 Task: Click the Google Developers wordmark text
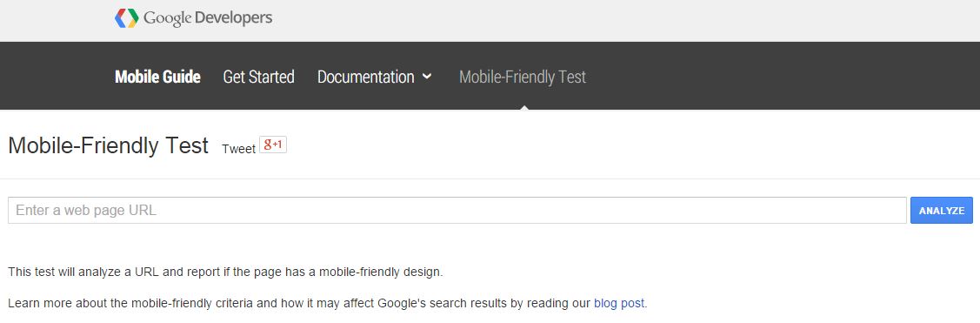tap(208, 18)
